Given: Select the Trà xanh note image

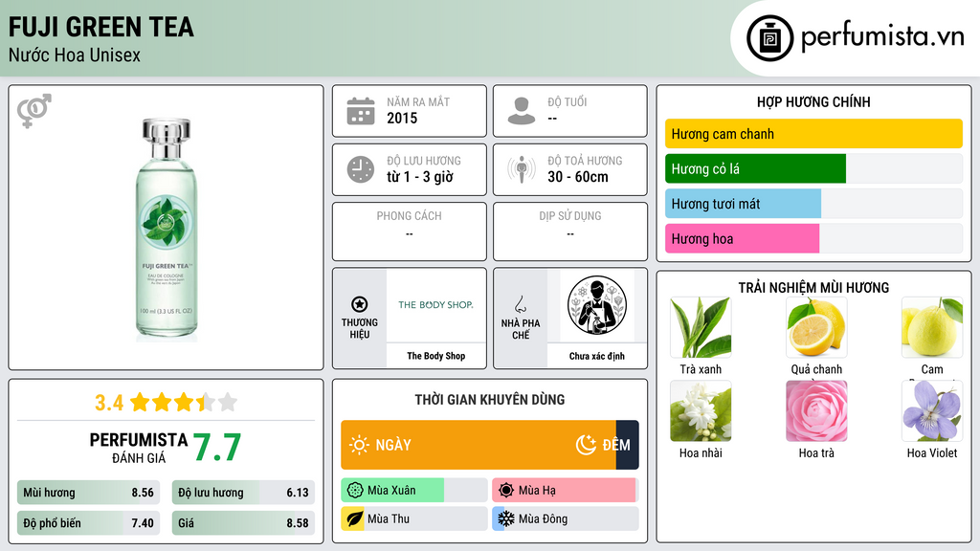Looking at the screenshot, I should click(x=701, y=327).
